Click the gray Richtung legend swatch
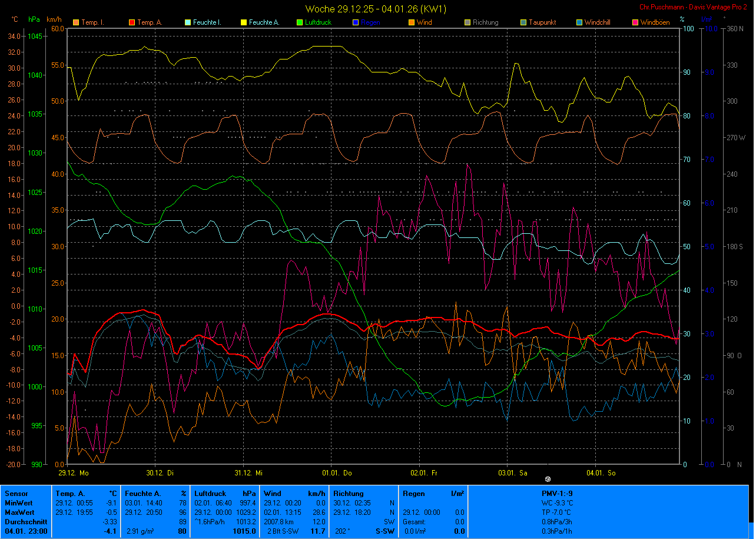 pos(467,23)
